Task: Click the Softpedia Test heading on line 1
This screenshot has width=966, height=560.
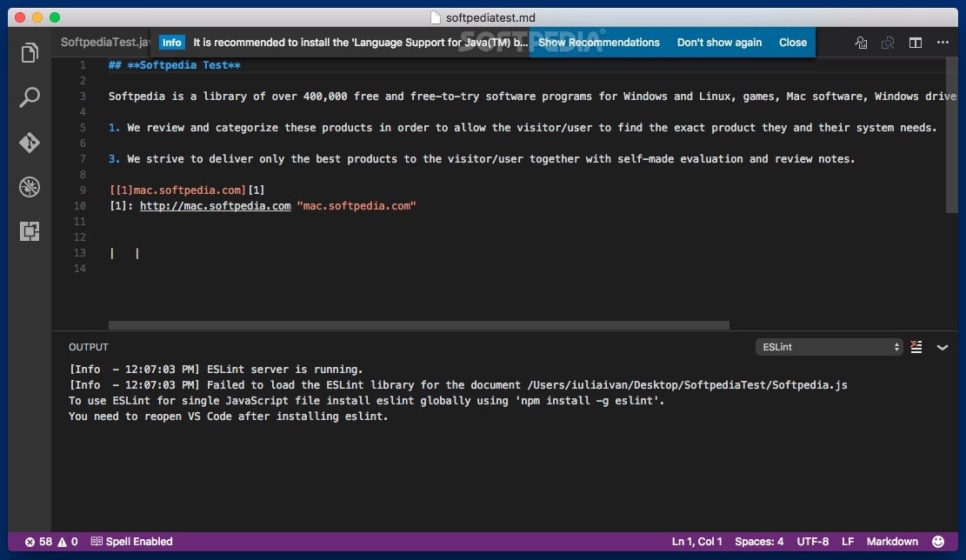Action: click(x=175, y=64)
